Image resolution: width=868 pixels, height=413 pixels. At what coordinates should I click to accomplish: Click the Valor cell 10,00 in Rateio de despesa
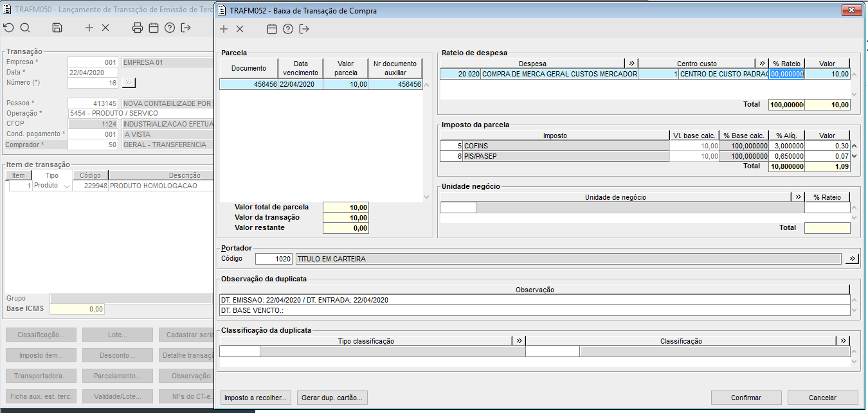point(827,74)
